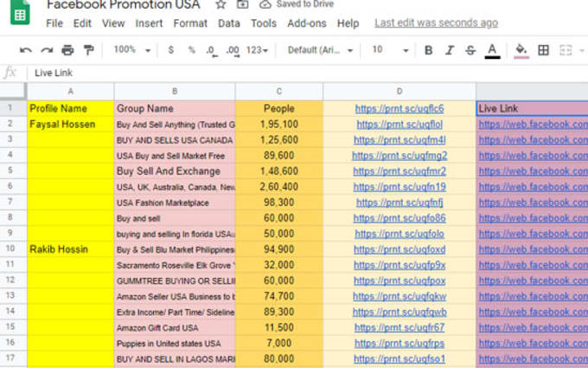Open 'Last edit was seconds ago' history link
The width and height of the screenshot is (588, 368).
[x=436, y=23]
